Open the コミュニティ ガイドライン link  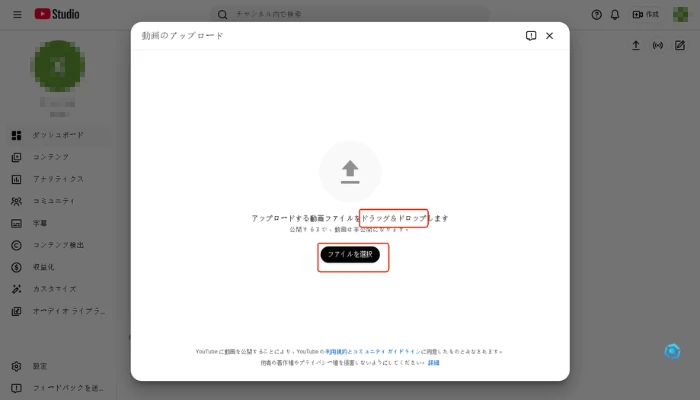[x=387, y=351]
